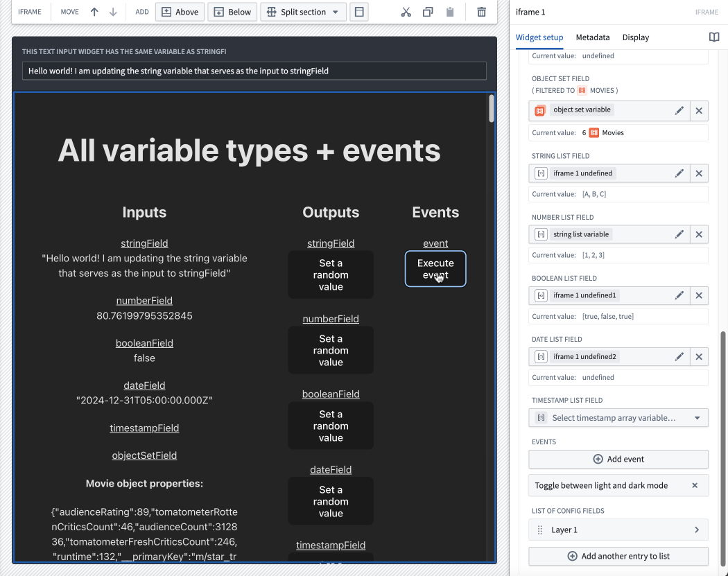
Task: Switch to the Display tab
Action: point(635,37)
